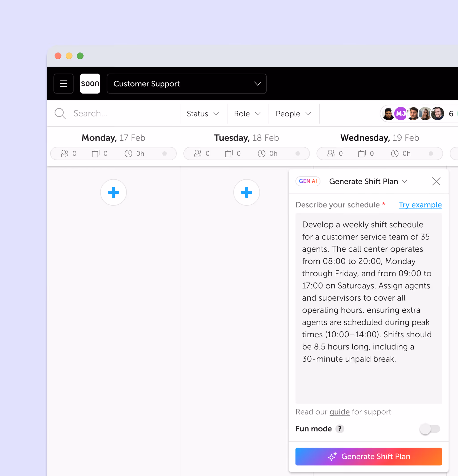Screen dimensions: 458x476
Task: Add a shift on Monday
Action: click(113, 192)
